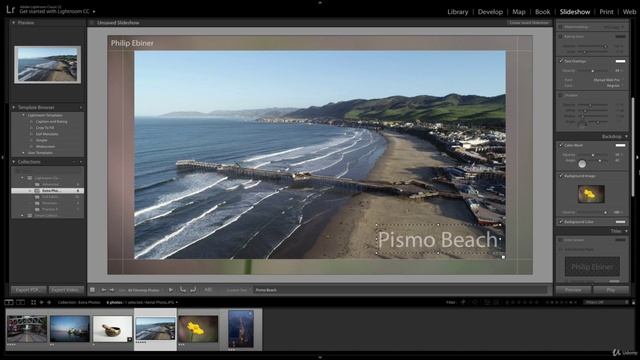640x360 pixels.
Task: Go forward arrow in filmstrip bar
Action: pyautogui.click(x=49, y=302)
